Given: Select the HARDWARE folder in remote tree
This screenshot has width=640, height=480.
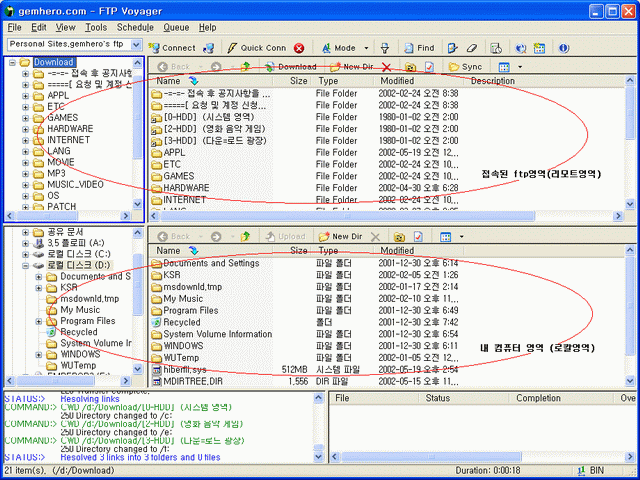Looking at the screenshot, I should coord(70,129).
